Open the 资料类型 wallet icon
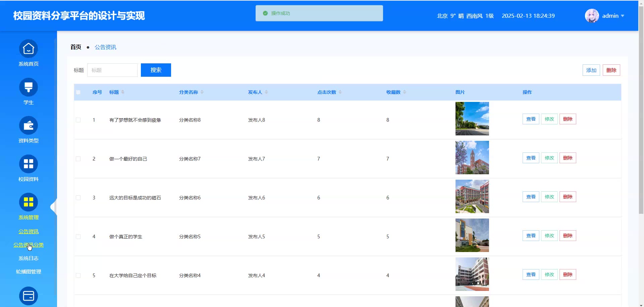 29,126
